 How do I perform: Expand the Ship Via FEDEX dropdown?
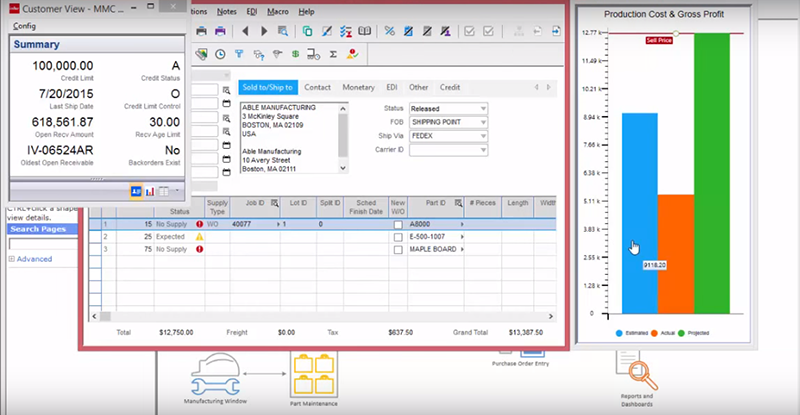pyautogui.click(x=483, y=136)
